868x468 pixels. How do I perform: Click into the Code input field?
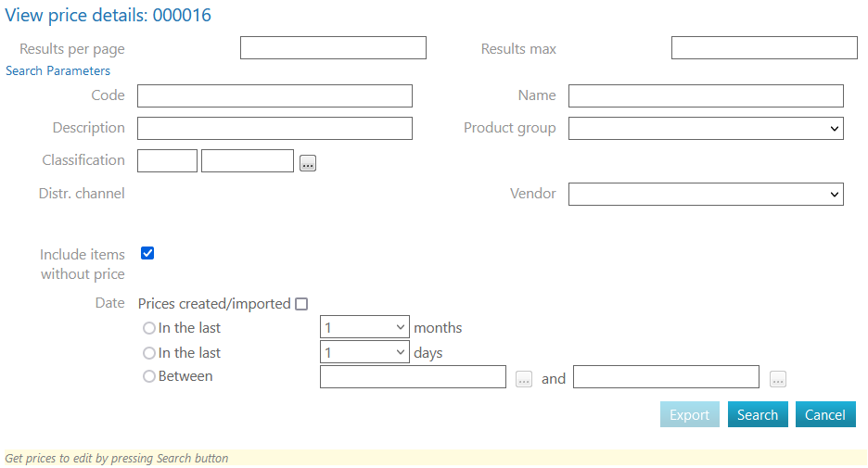(x=274, y=96)
